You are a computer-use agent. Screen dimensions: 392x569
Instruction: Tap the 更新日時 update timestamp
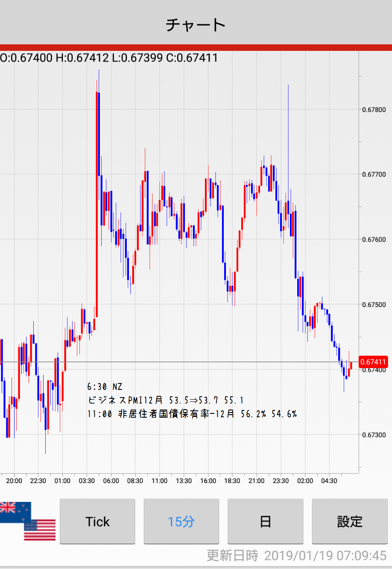296,555
